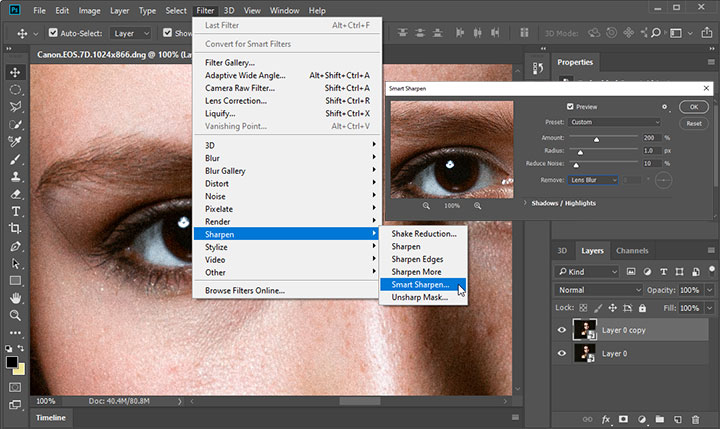The height and width of the screenshot is (429, 720).
Task: Toggle the Preview checkbox in Smart Sharpen
Action: [x=570, y=107]
